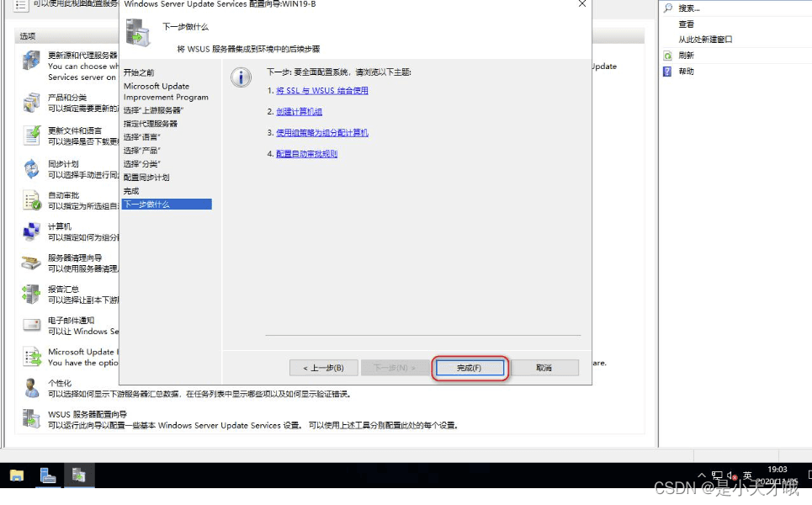Click the wizard server icon in header

[x=138, y=33]
